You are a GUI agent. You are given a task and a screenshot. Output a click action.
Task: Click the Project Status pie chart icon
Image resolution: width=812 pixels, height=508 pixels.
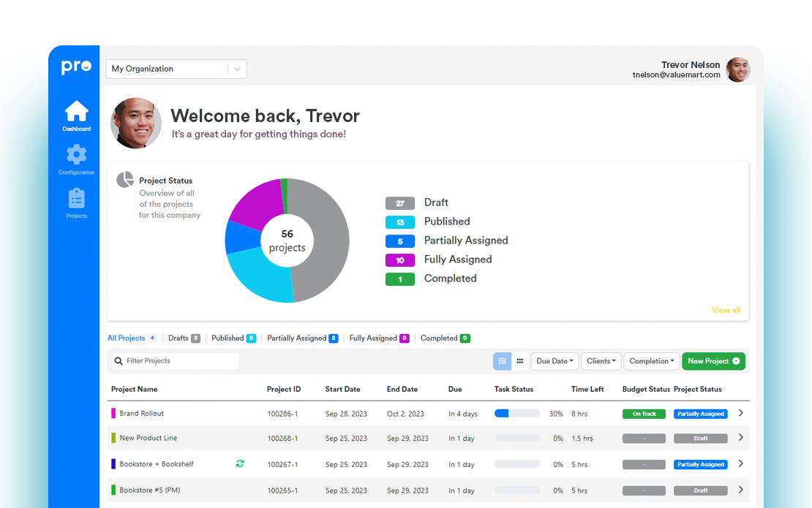coord(125,180)
